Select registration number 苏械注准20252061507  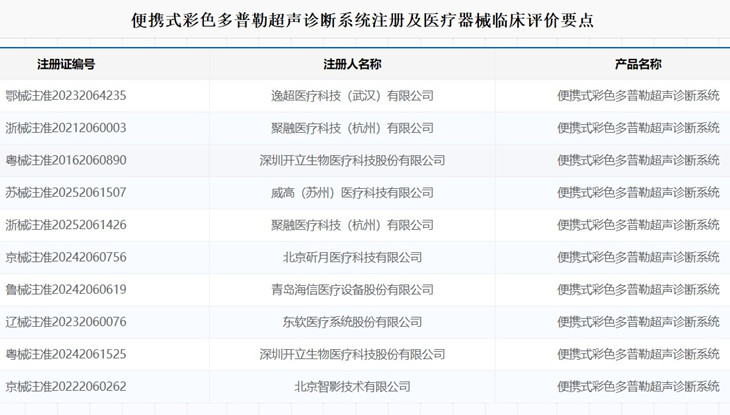66,192
